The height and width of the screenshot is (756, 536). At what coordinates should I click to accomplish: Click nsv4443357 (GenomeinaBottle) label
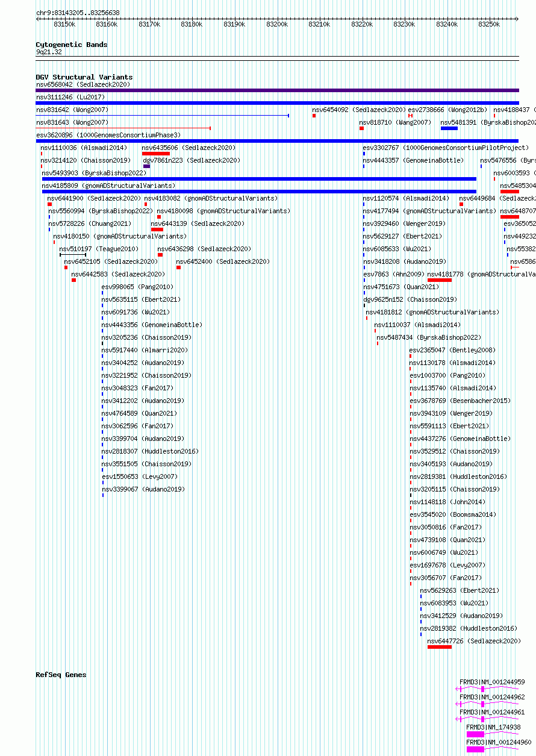[413, 160]
